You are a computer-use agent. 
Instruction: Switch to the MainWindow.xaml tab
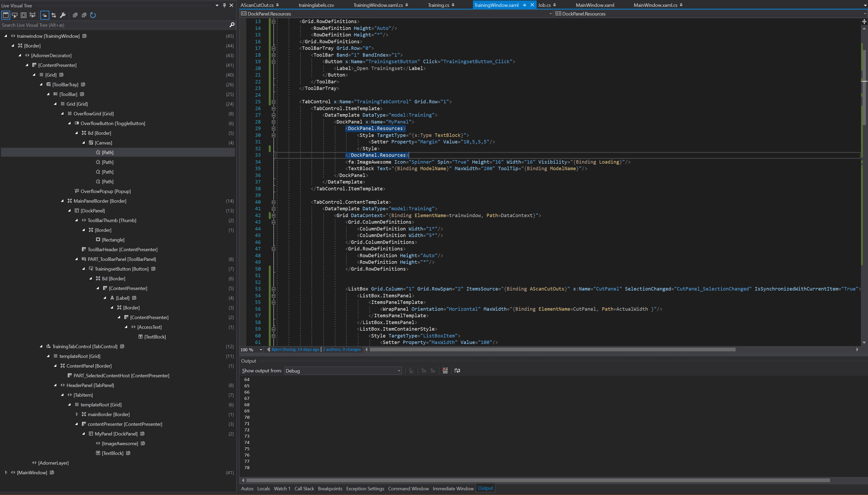(595, 5)
